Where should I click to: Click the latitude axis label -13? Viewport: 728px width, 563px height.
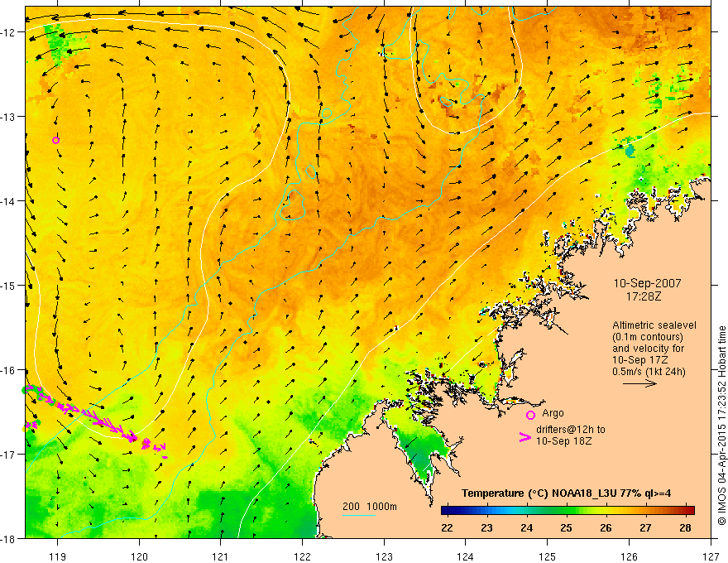[9, 117]
